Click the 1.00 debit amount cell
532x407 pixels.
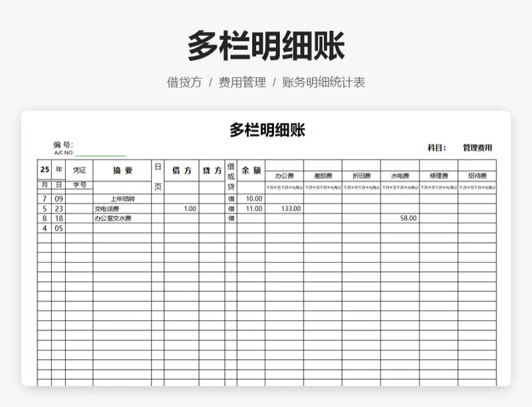coord(182,209)
